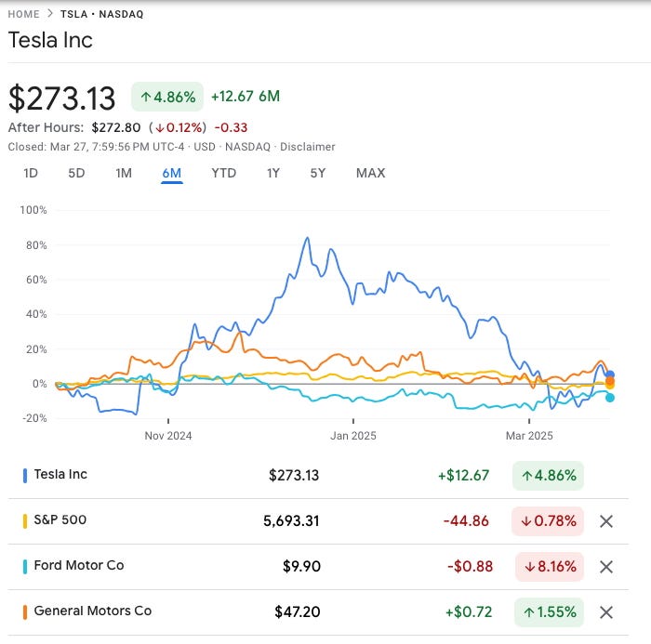The width and height of the screenshot is (651, 644).
Task: Click the Tesla Inc page heading
Action: [50, 40]
